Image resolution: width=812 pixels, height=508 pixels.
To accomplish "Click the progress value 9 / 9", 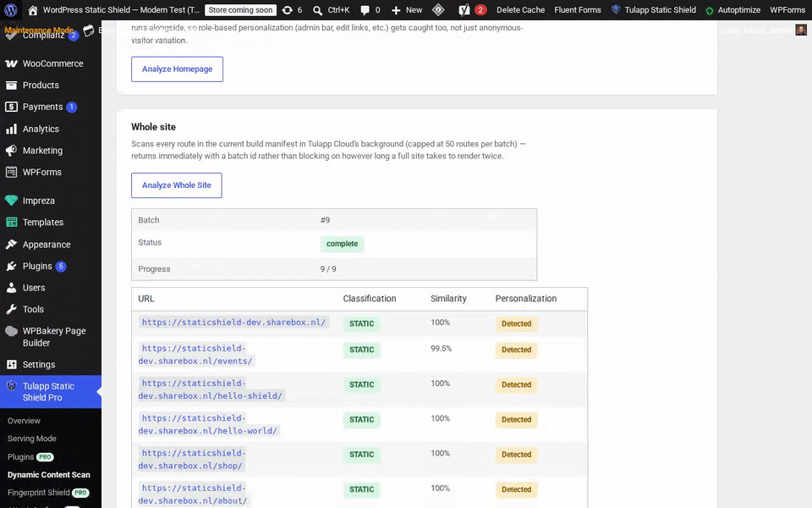I will pos(328,269).
